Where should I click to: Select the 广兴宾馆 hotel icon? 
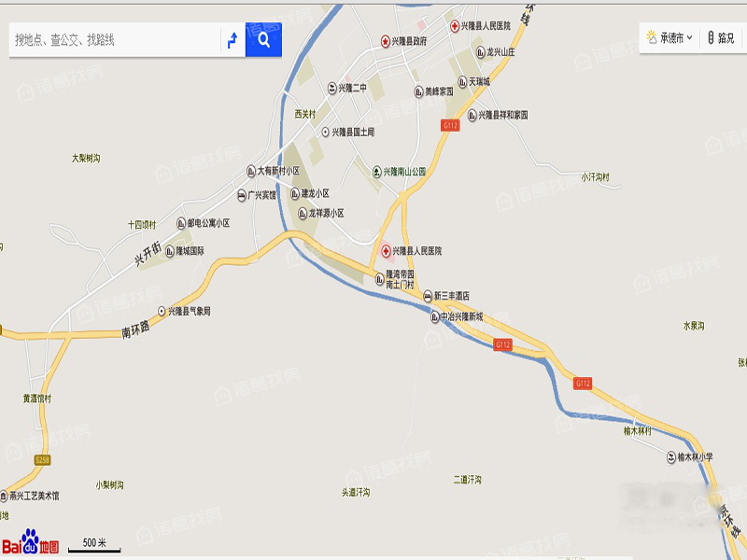(x=242, y=195)
